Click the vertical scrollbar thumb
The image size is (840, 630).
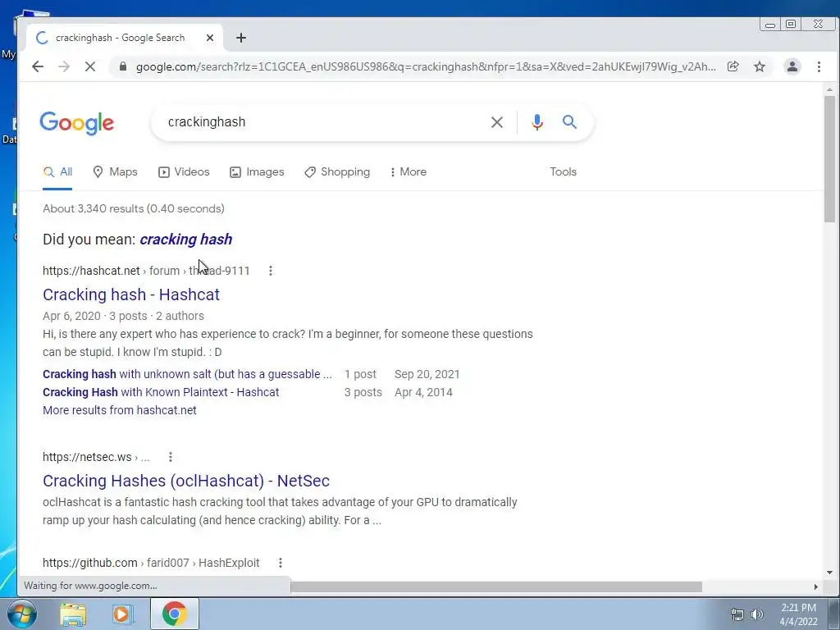tap(830, 159)
